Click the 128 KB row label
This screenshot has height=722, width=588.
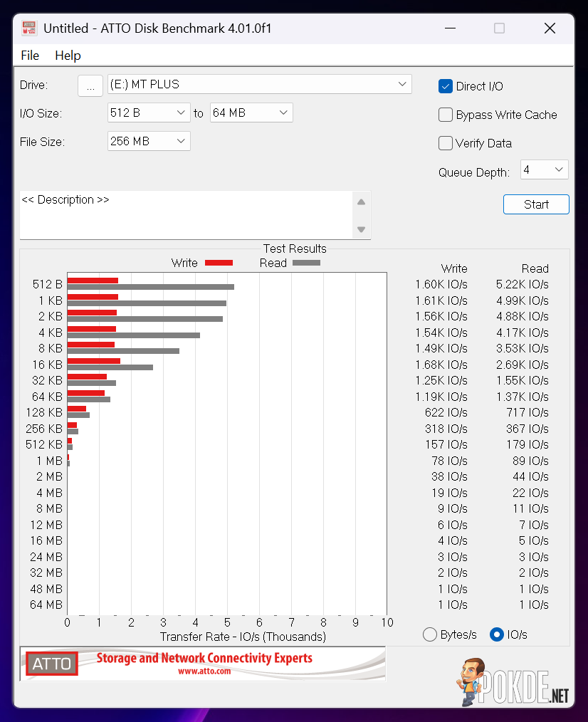pos(44,412)
